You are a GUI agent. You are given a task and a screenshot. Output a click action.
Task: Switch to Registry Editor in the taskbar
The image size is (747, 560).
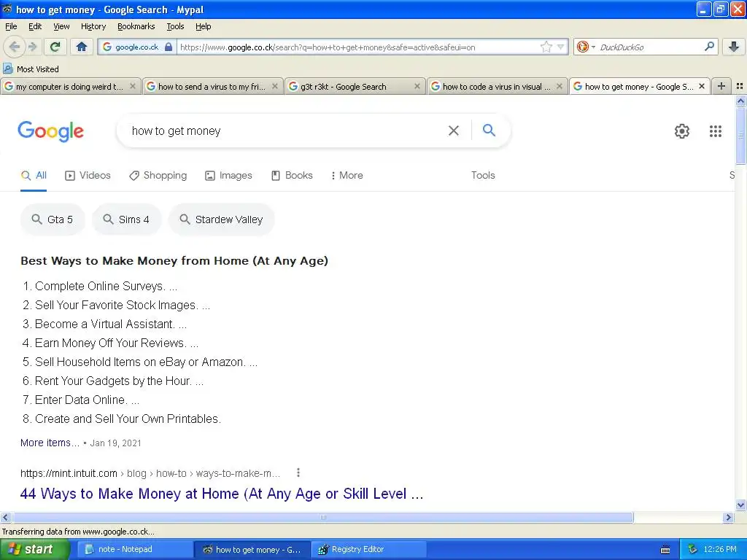coord(368,549)
